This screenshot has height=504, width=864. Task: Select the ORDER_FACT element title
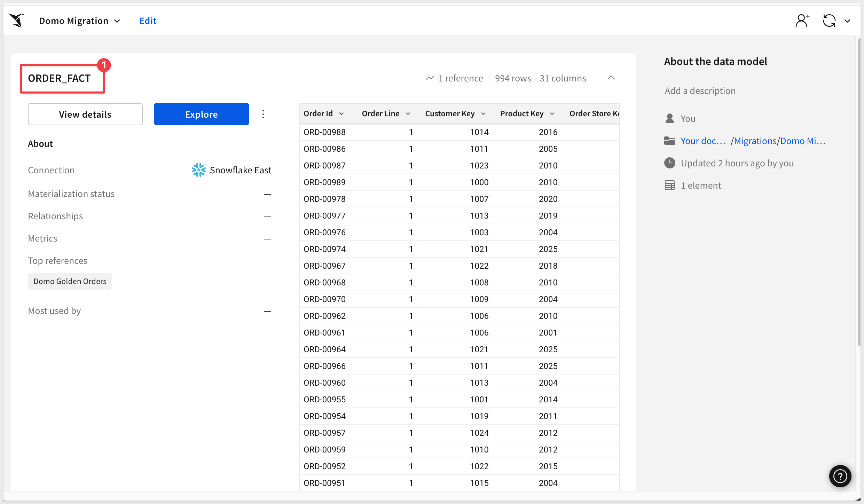tap(59, 78)
